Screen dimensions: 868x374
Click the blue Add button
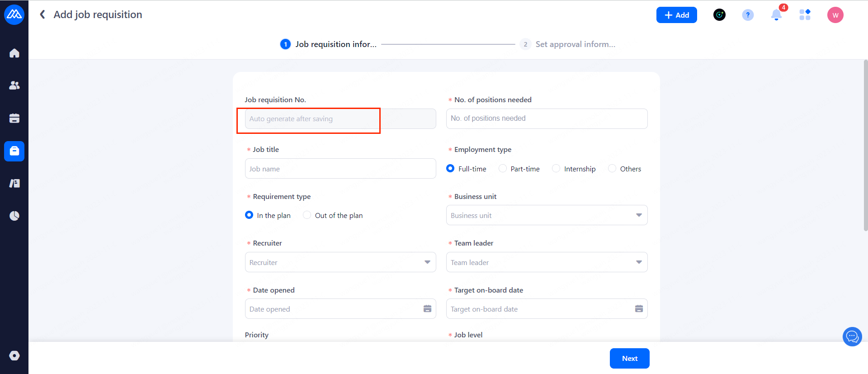coord(676,15)
